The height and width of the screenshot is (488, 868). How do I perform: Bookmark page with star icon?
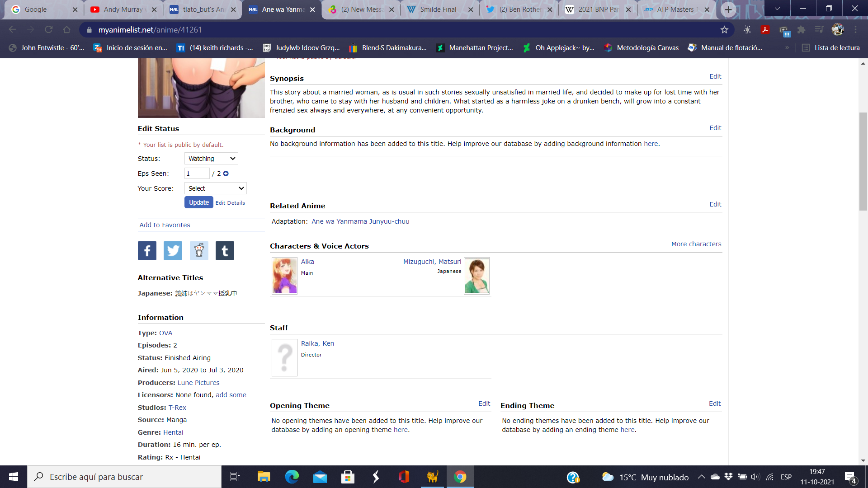tap(724, 30)
